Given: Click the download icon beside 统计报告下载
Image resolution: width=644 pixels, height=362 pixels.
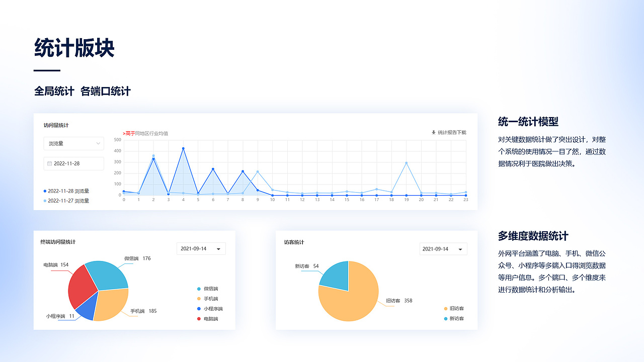Looking at the screenshot, I should click(x=434, y=133).
